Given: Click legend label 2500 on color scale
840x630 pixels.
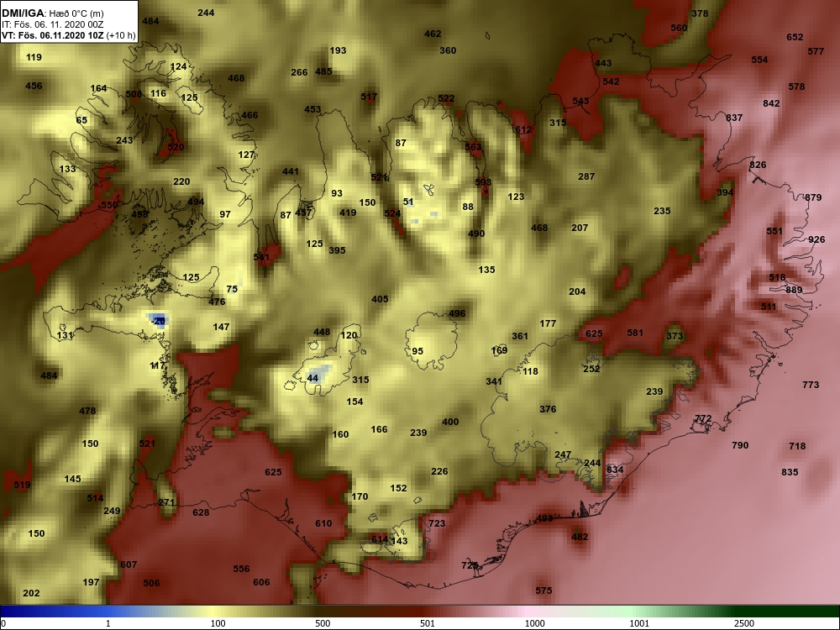Looking at the screenshot, I should click(x=743, y=623).
